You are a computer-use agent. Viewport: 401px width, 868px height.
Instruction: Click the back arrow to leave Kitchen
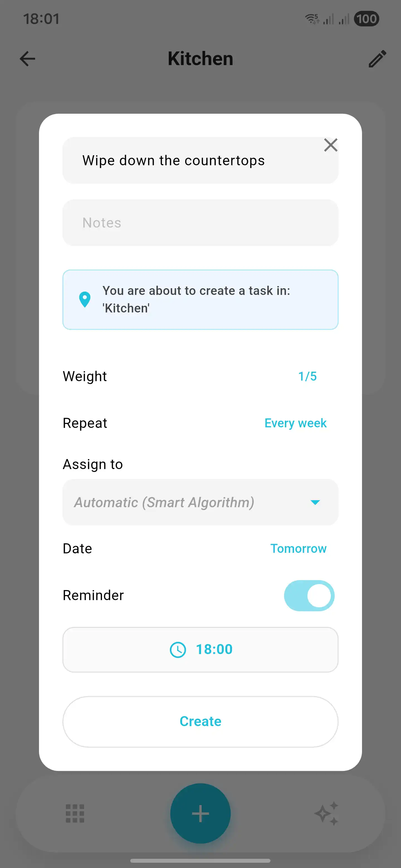point(27,59)
